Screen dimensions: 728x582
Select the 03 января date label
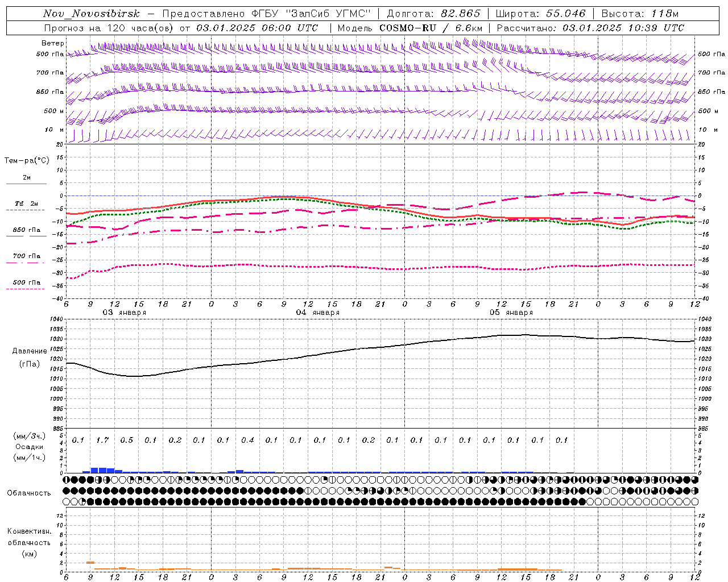click(x=124, y=313)
